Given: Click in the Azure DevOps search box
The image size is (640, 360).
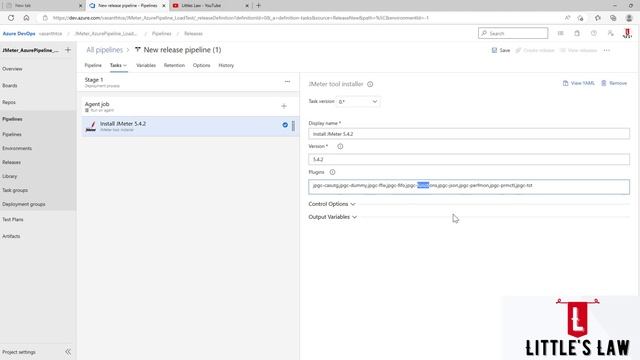Looking at the screenshot, I should [x=513, y=33].
